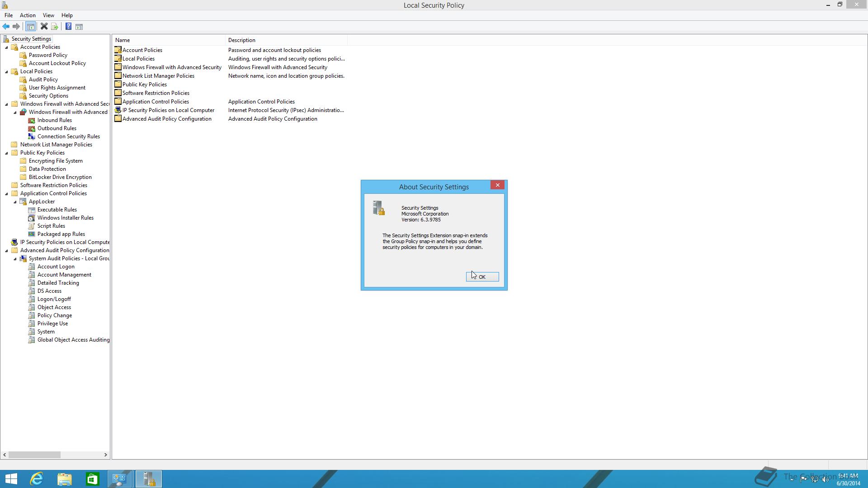868x488 pixels.
Task: Click Local Policies row in list pane
Action: click(x=230, y=59)
